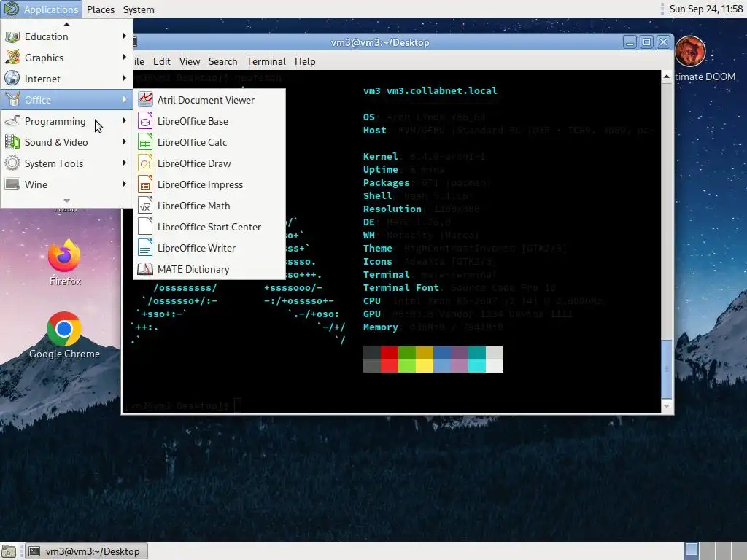Click vm3@vm3:~/Desktop taskbar button
This screenshot has height=560, width=747.
[86, 551]
